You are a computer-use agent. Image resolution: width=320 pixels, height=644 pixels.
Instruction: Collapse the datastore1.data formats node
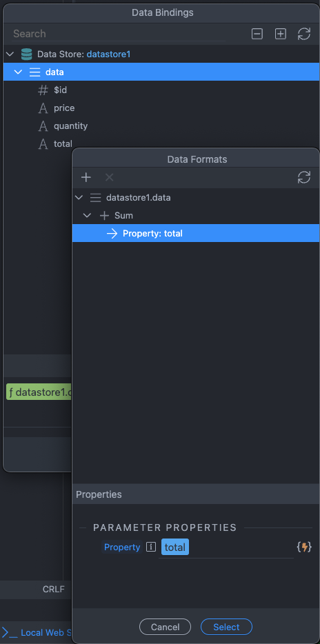[79, 198]
